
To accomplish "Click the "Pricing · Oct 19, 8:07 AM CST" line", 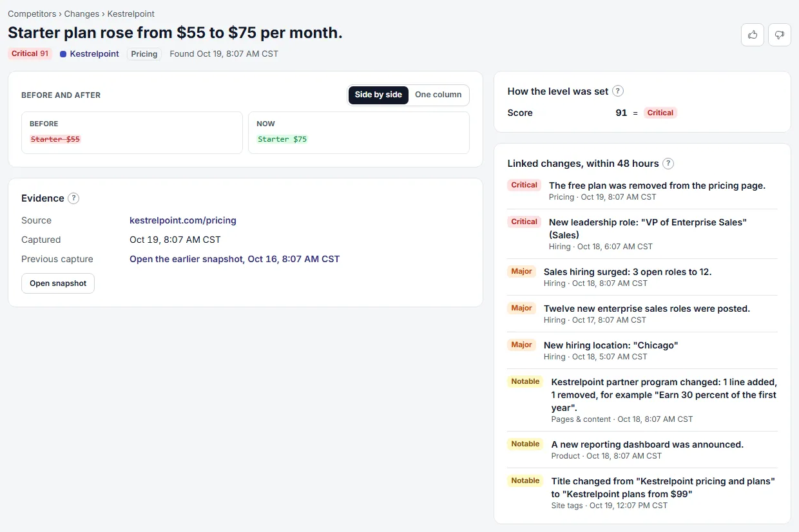I will point(602,197).
